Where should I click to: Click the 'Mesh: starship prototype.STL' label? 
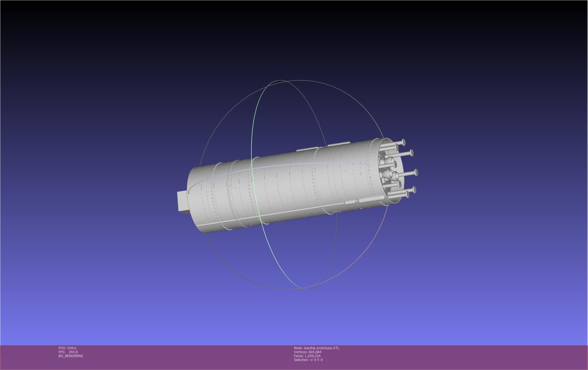316,348
